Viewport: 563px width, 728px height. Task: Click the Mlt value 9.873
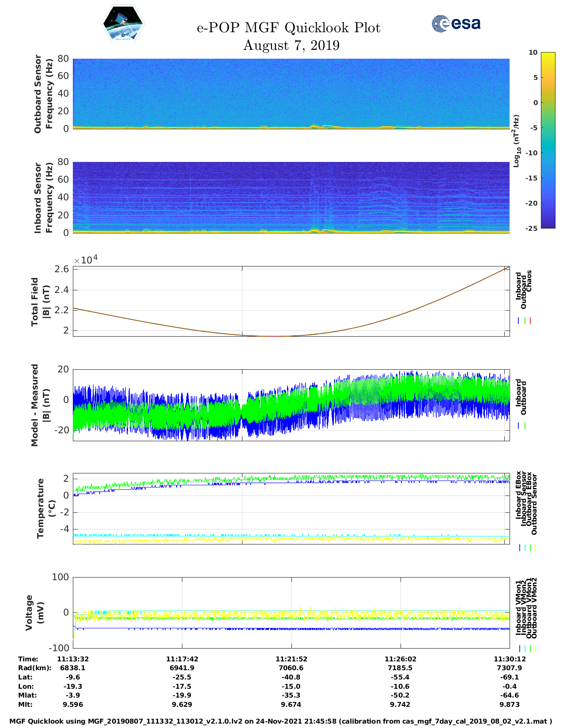[x=509, y=705]
